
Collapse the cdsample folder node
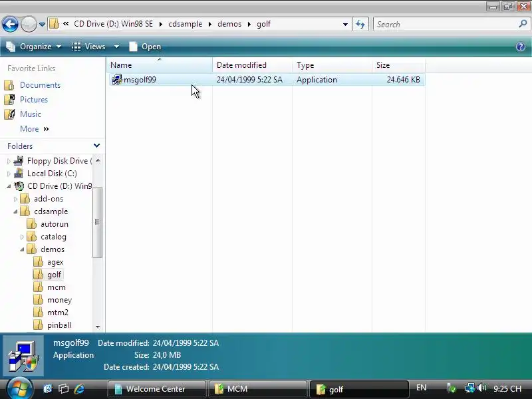(15, 211)
